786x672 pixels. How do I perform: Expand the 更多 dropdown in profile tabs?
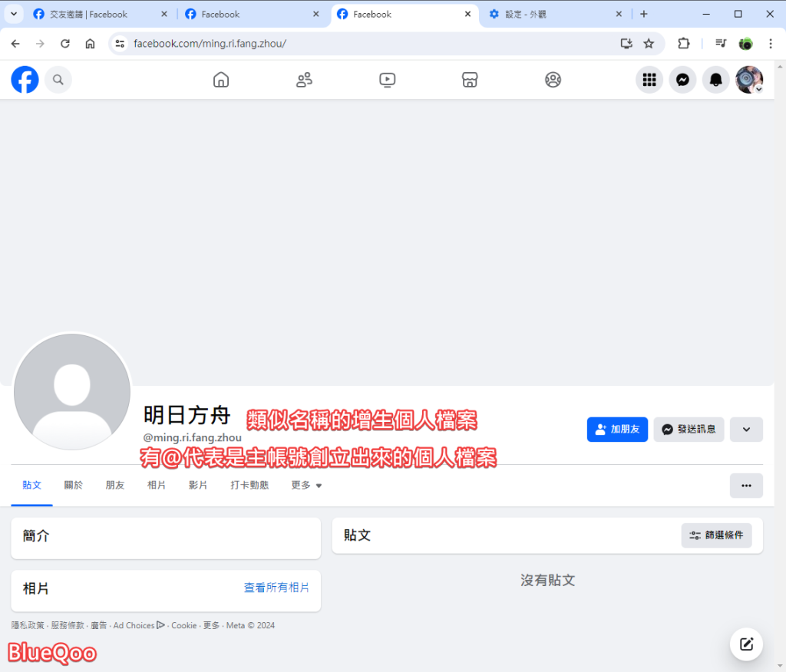coord(306,486)
